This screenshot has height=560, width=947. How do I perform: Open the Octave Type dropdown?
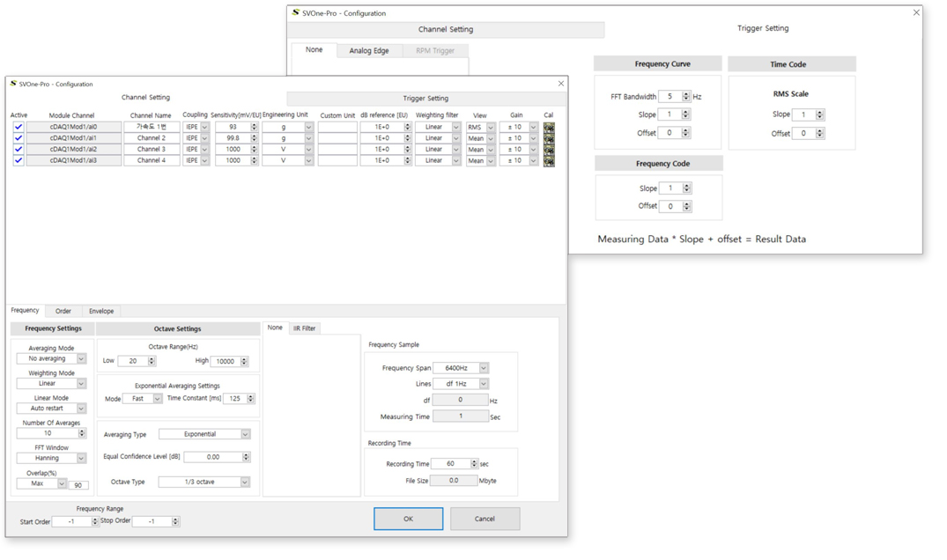click(245, 483)
